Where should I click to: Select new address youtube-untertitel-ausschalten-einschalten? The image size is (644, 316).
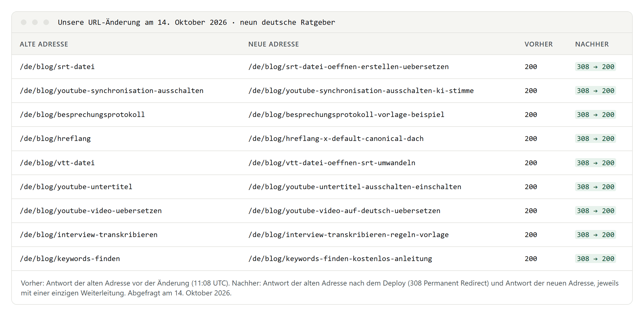coord(355,187)
